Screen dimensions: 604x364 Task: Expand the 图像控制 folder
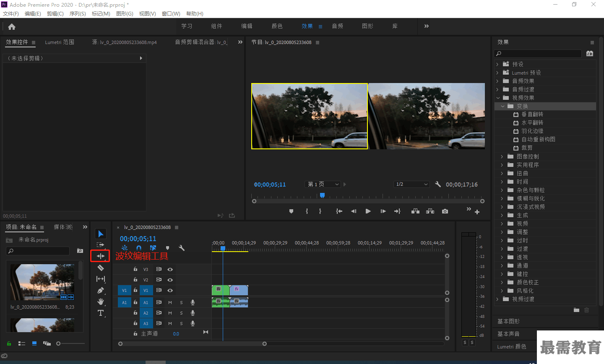coord(502,156)
